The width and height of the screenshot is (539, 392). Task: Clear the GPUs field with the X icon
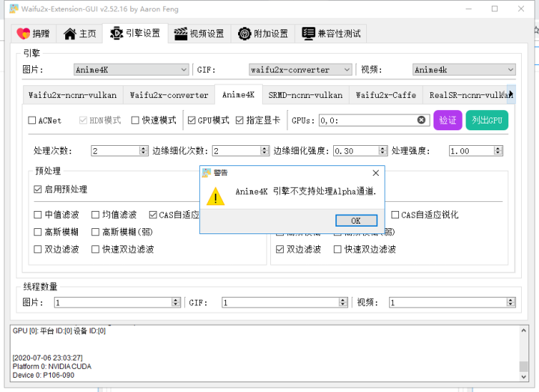coord(421,120)
